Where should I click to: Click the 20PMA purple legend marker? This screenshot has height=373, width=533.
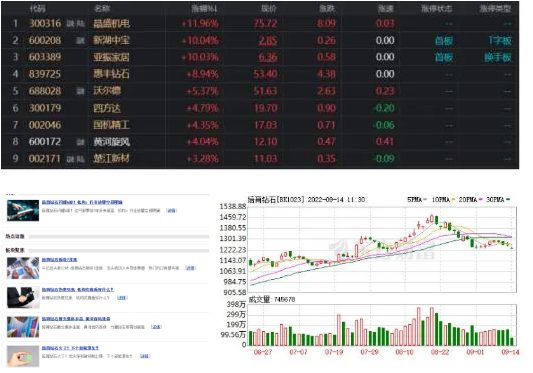coord(480,200)
